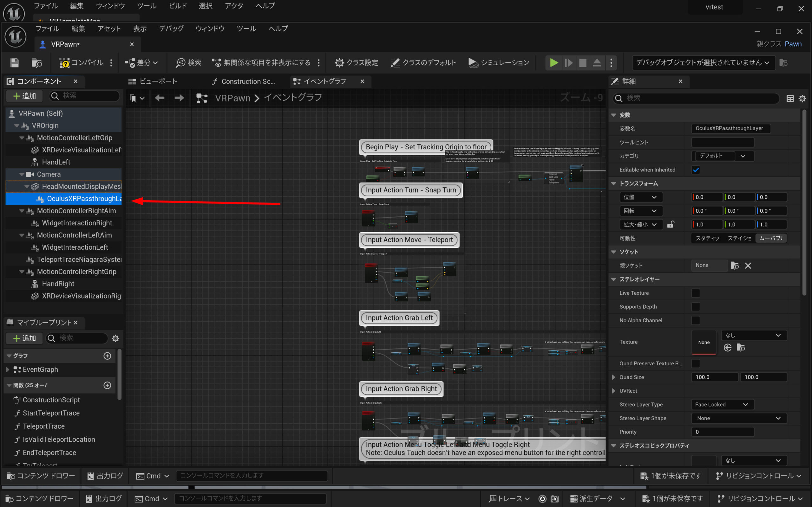This screenshot has width=812, height=507.
Task: Click the Save blueprint floppy disk icon
Action: point(14,63)
